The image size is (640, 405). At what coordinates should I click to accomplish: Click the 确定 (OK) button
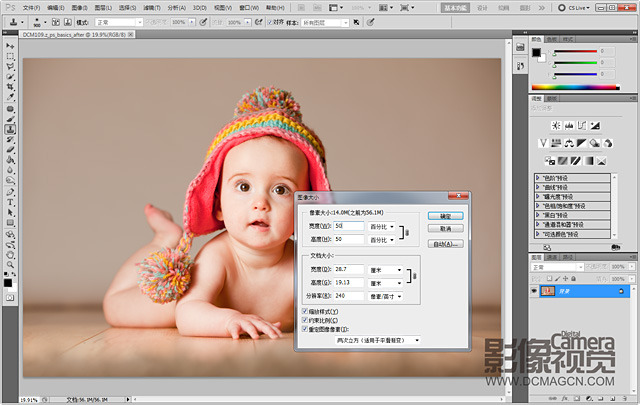click(x=445, y=215)
